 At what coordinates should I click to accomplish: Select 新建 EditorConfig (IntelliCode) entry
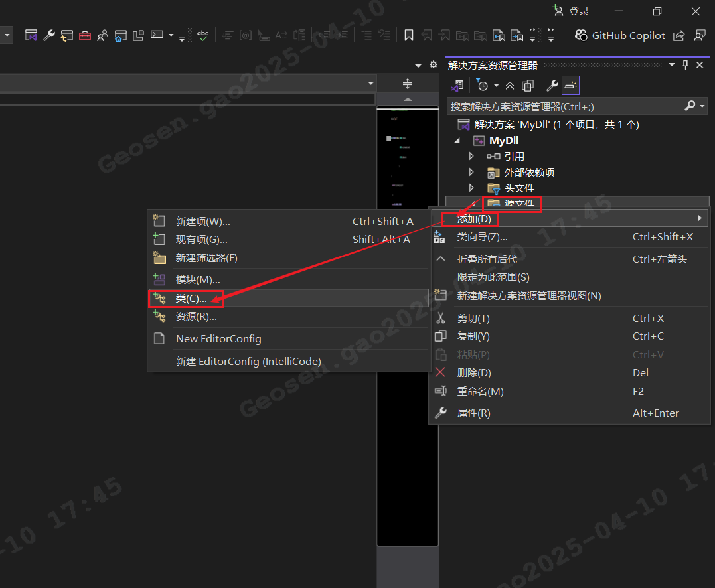click(x=289, y=362)
